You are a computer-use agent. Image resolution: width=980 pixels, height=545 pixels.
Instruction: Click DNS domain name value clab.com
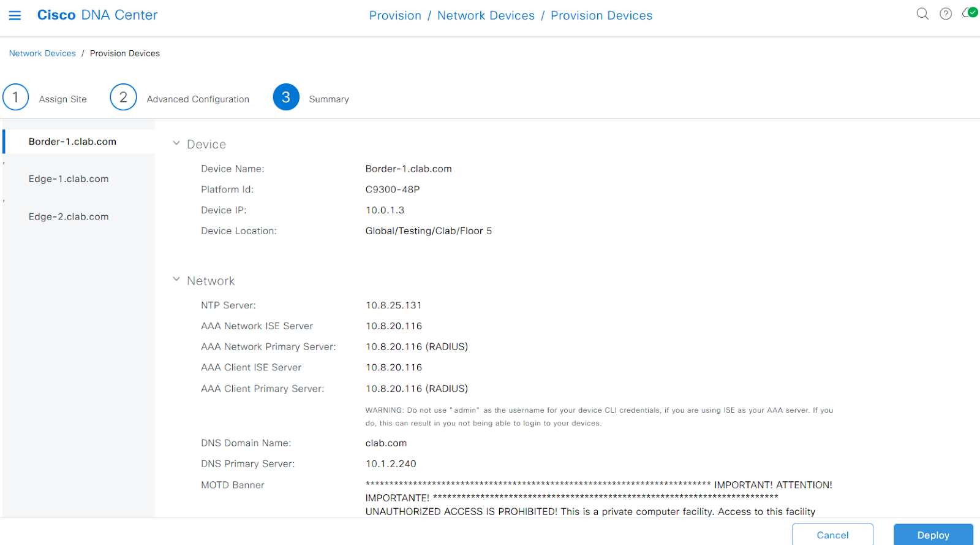386,443
